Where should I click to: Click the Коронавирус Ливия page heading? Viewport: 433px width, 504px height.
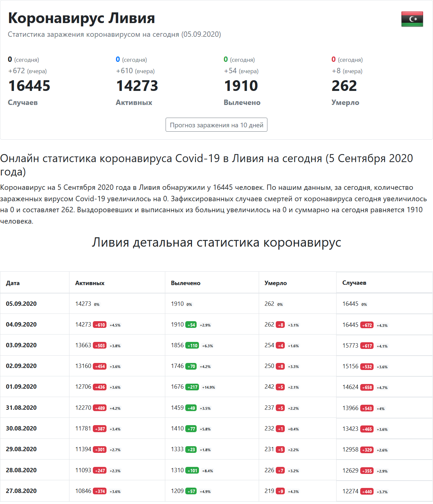point(81,18)
